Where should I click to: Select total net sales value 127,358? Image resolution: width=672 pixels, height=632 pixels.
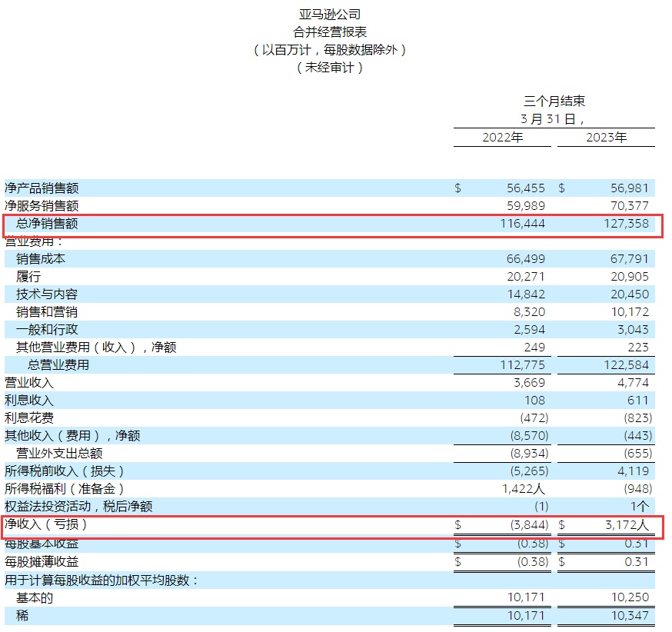coord(623,224)
